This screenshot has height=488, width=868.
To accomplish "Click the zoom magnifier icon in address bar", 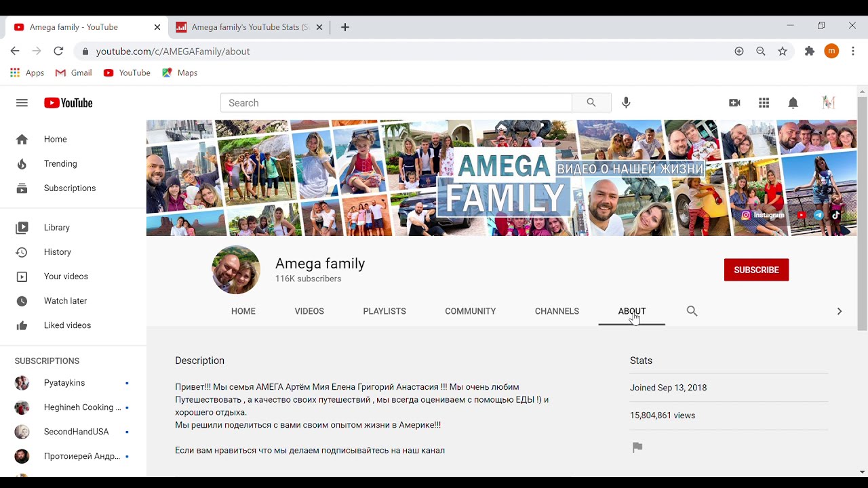I will coord(761,52).
